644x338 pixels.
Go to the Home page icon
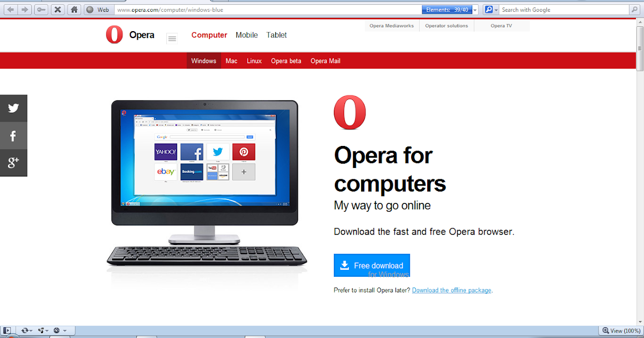pyautogui.click(x=75, y=10)
